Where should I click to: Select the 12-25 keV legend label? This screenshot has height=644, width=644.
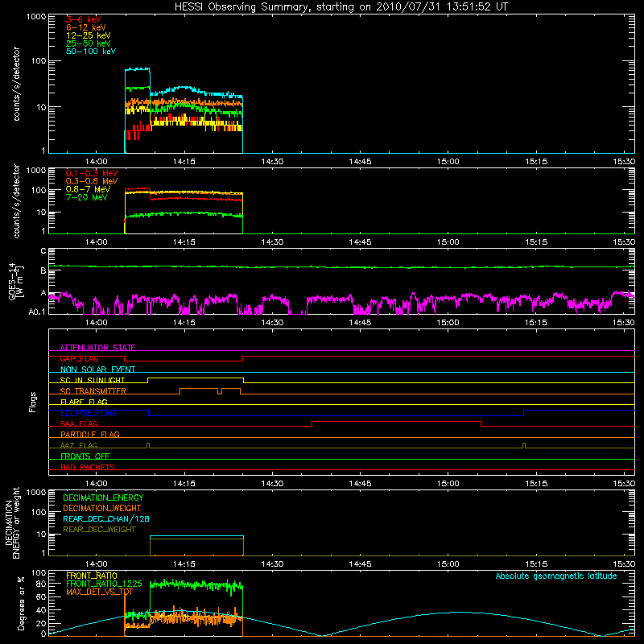pyautogui.click(x=89, y=35)
